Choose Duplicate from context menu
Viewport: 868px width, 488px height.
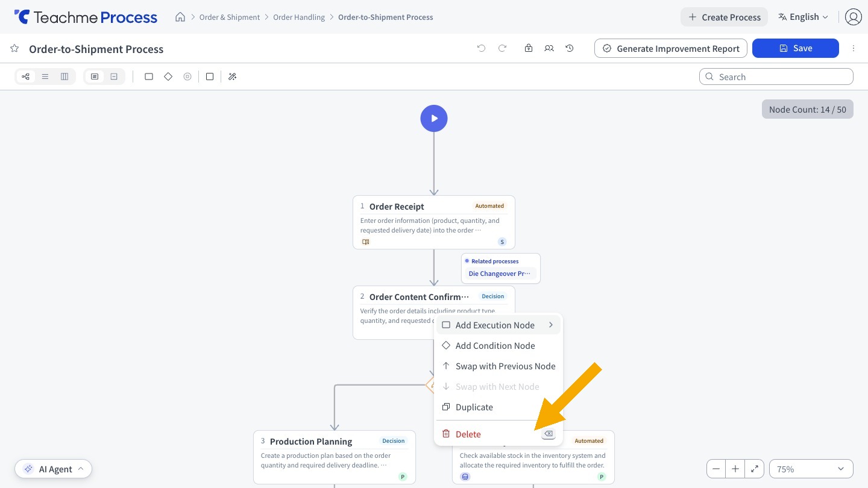tap(498, 407)
